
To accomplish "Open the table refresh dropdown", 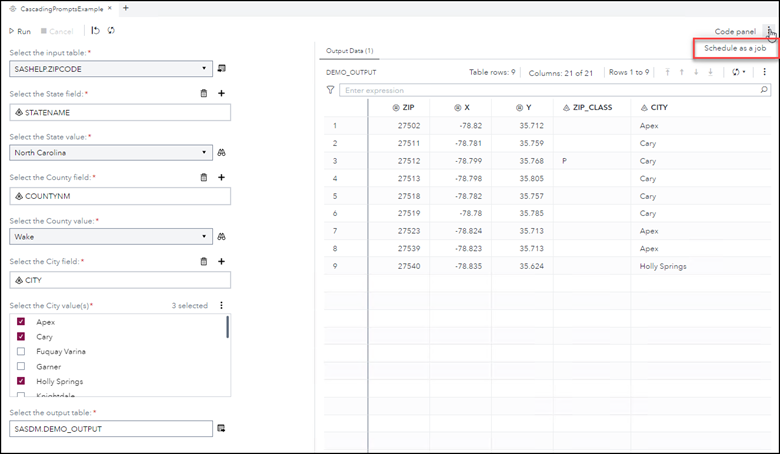I will pyautogui.click(x=738, y=72).
